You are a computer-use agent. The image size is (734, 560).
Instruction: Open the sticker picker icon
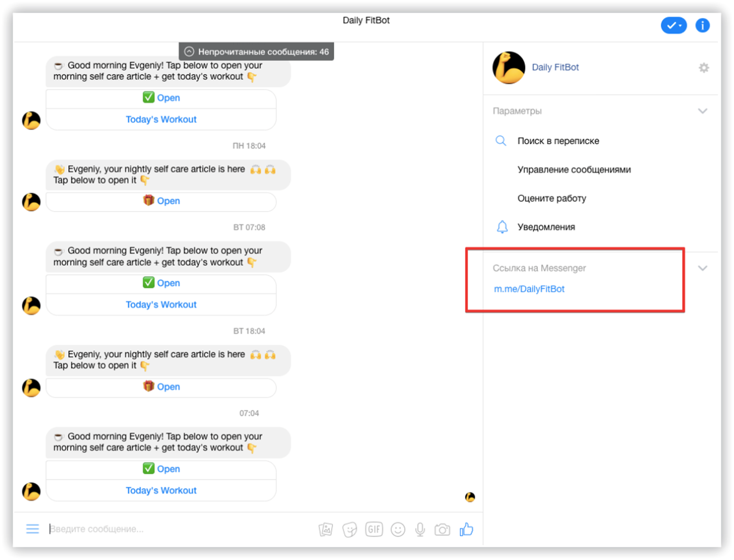349,529
